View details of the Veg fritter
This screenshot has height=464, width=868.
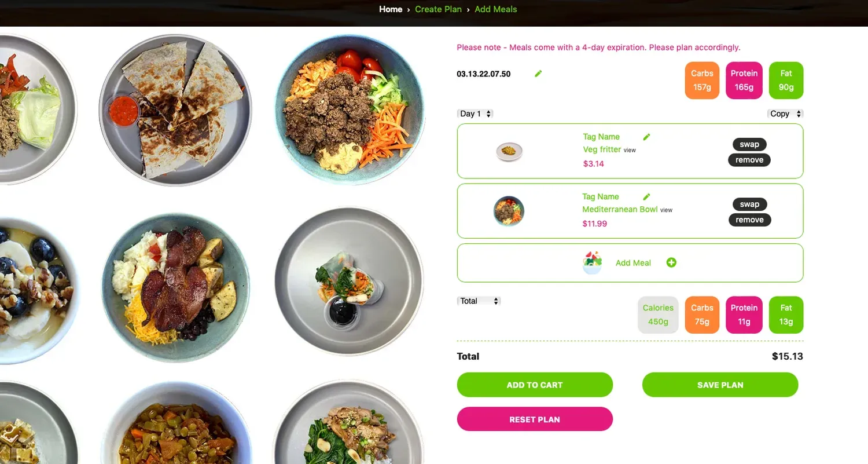(x=630, y=151)
